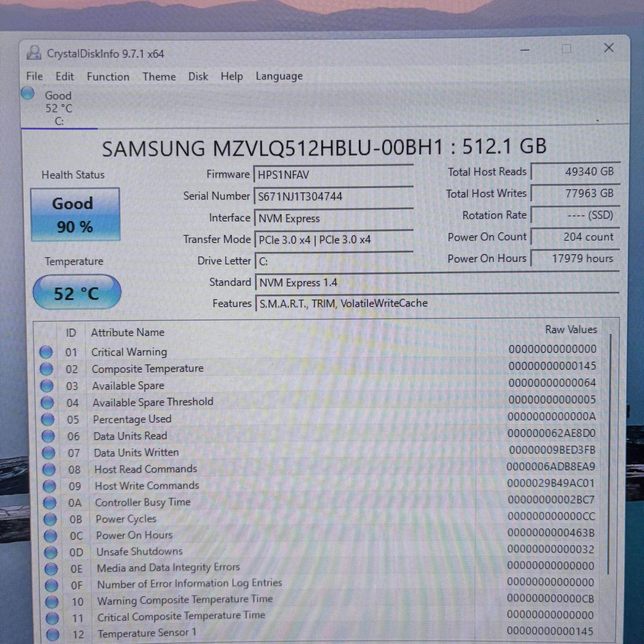644x644 pixels.
Task: Click the status icon for Data Units Written
Action: pos(49,453)
